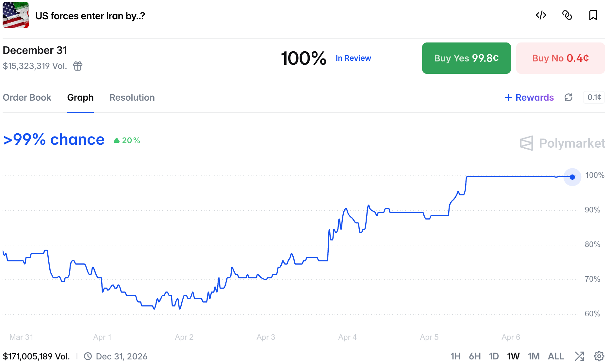Open the market thumbnail image
609x364 pixels.
[x=16, y=15]
